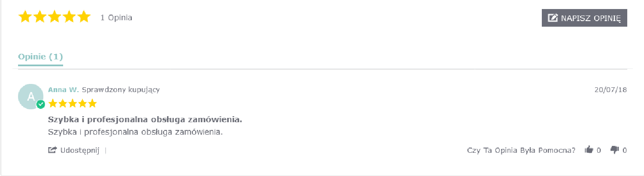This screenshot has height=176, width=644.
Task: Click the reviewer name Anna W.
Action: click(63, 90)
